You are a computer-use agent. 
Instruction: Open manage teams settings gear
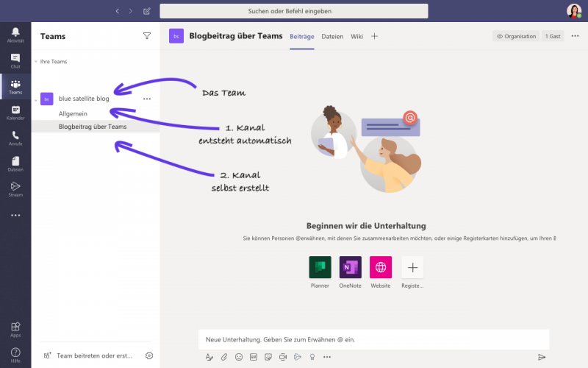[149, 355]
